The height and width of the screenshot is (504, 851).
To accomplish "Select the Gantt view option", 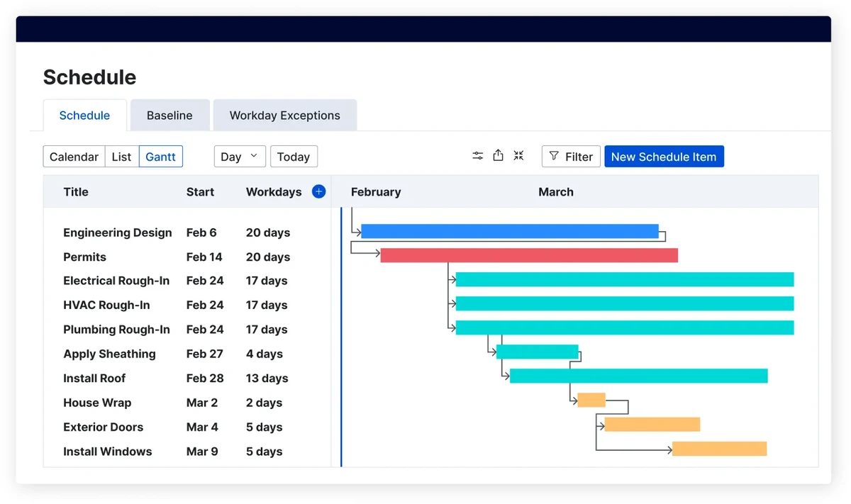I will coord(160,156).
